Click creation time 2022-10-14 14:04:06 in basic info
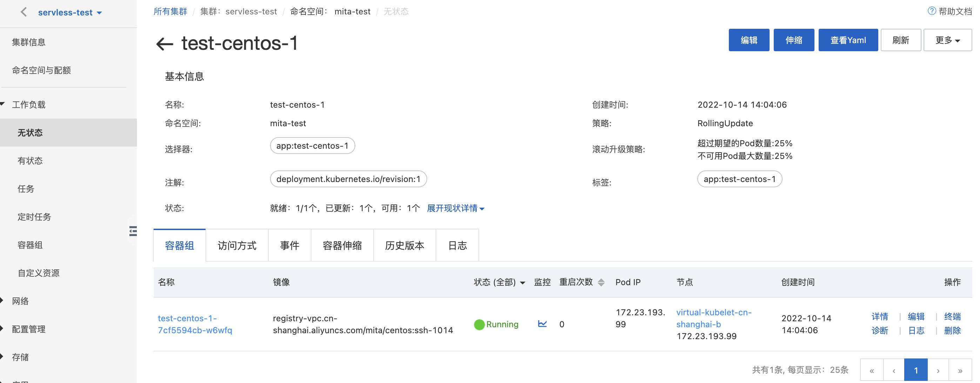This screenshot has height=383, width=980. 742,105
